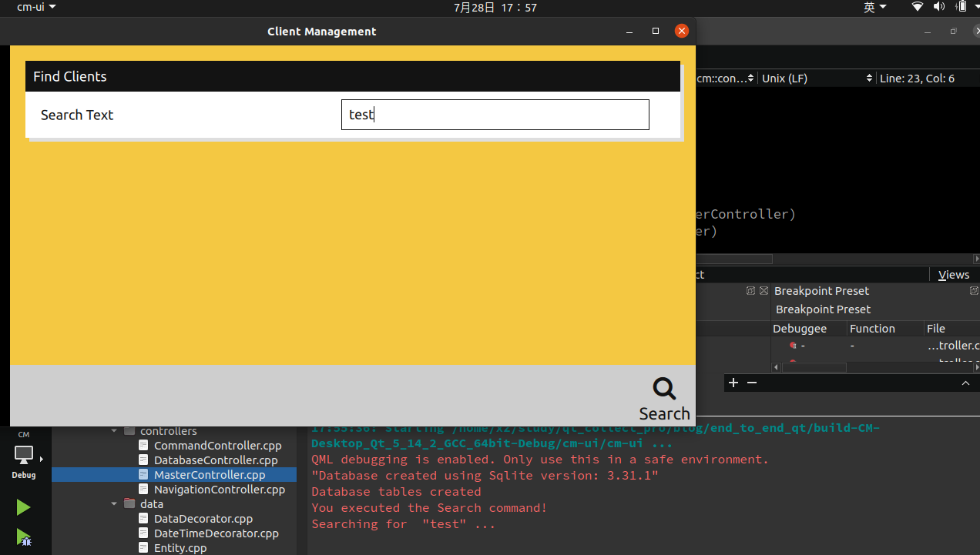Run the project with the green play icon

(24, 507)
